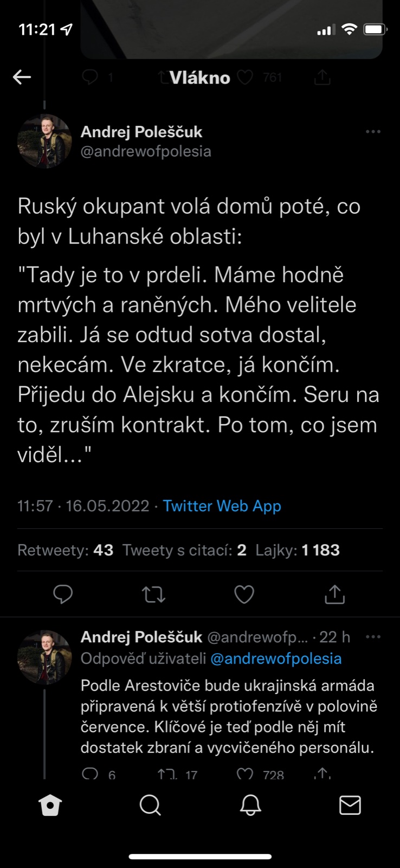Image resolution: width=400 pixels, height=868 pixels.
Task: Retweet the reply with 17 retweets
Action: point(167,774)
